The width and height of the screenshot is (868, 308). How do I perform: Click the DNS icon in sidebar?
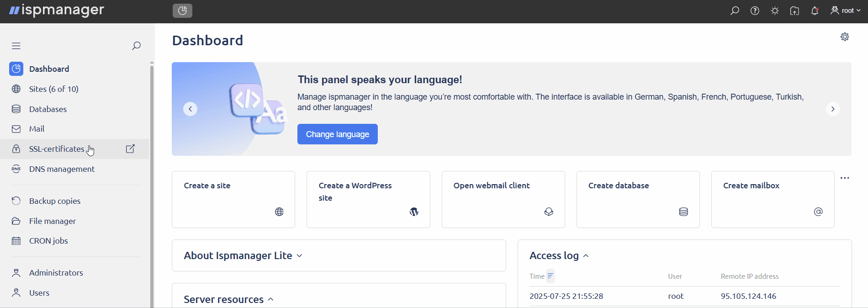click(16, 169)
